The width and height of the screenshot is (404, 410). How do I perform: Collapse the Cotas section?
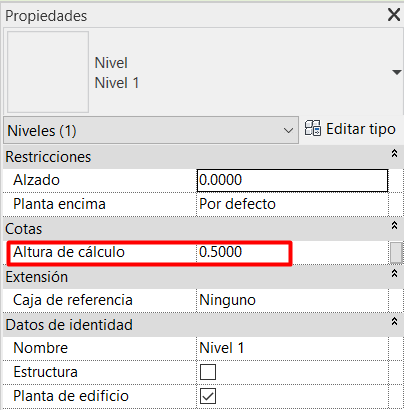point(394,226)
